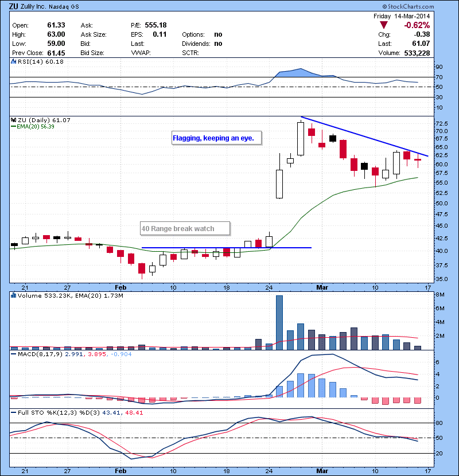Click the Last value 61.07 at right
Viewport: 459px width, 476px height.
point(421,44)
